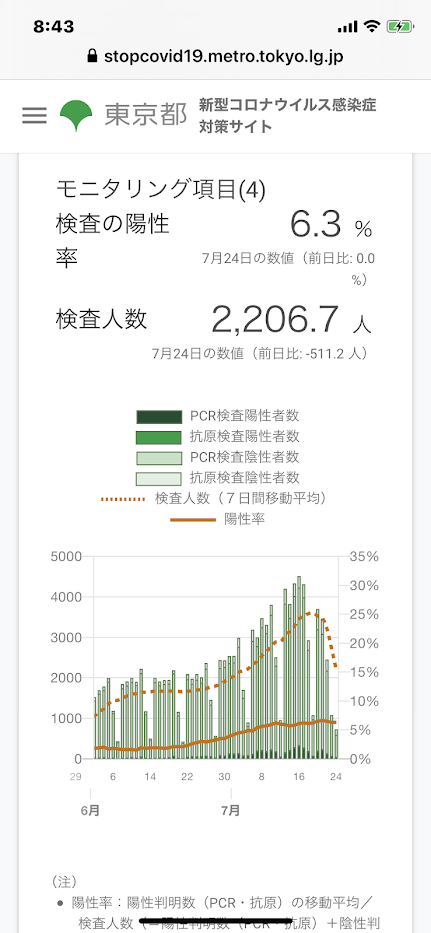Tap the cellular signal bars icon
Image resolution: width=431 pixels, height=933 pixels.
click(348, 27)
